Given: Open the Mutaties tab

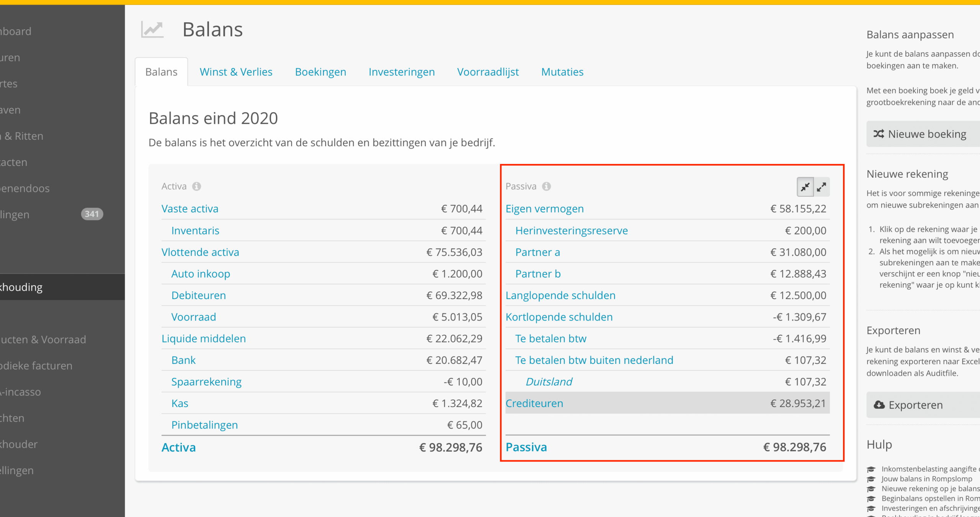Looking at the screenshot, I should coord(562,72).
